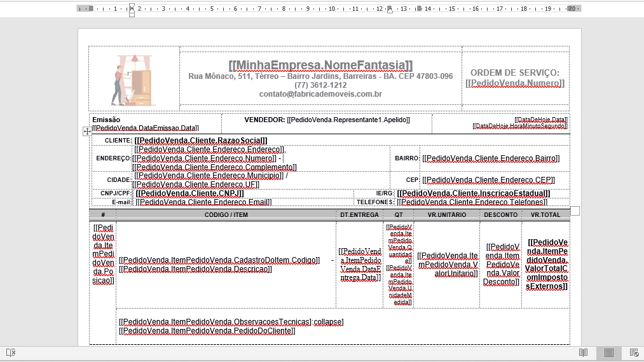644x362 pixels.
Task: Click the table move handle cross icon
Action: click(87, 131)
